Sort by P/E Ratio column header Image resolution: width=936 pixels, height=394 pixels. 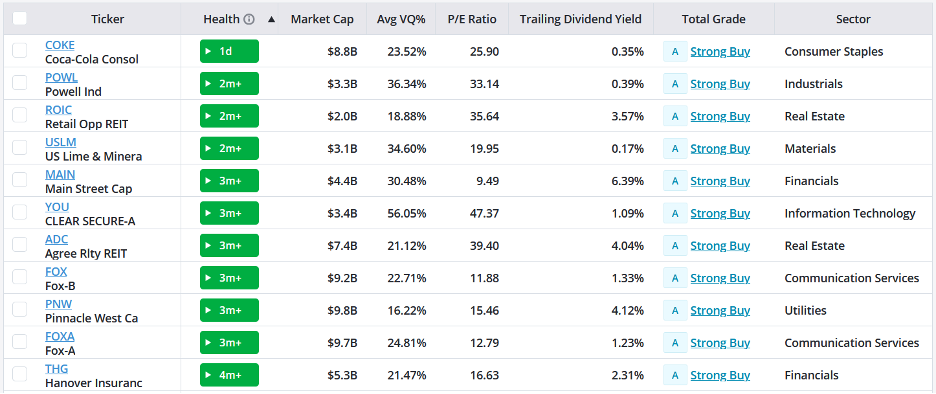472,19
